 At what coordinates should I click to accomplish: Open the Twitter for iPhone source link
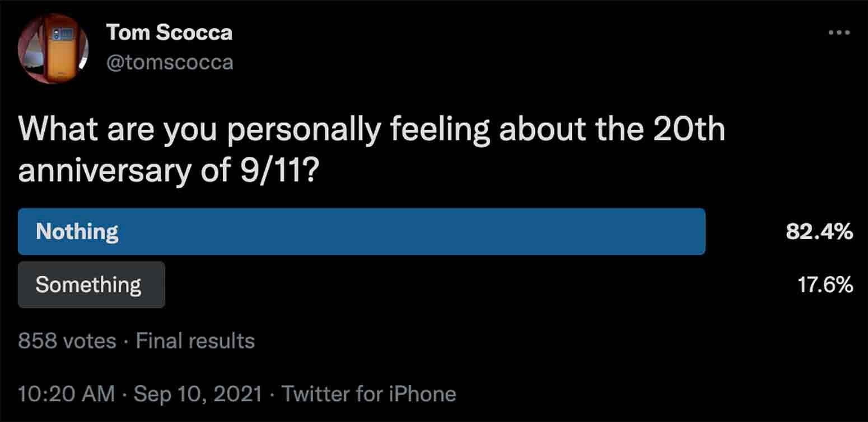(x=369, y=394)
